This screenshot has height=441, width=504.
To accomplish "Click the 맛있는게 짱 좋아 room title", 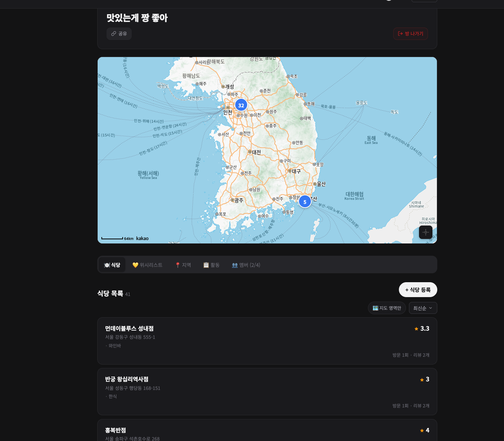I will (137, 18).
